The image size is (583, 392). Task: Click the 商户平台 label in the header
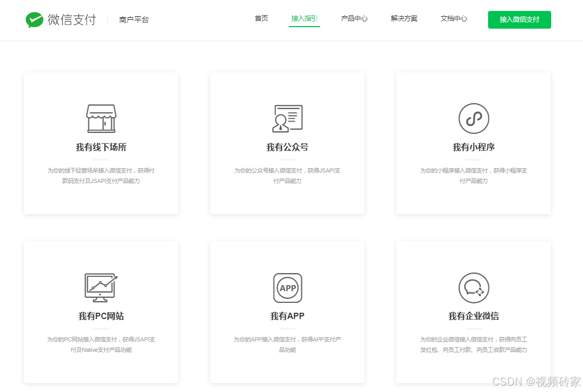pos(134,20)
